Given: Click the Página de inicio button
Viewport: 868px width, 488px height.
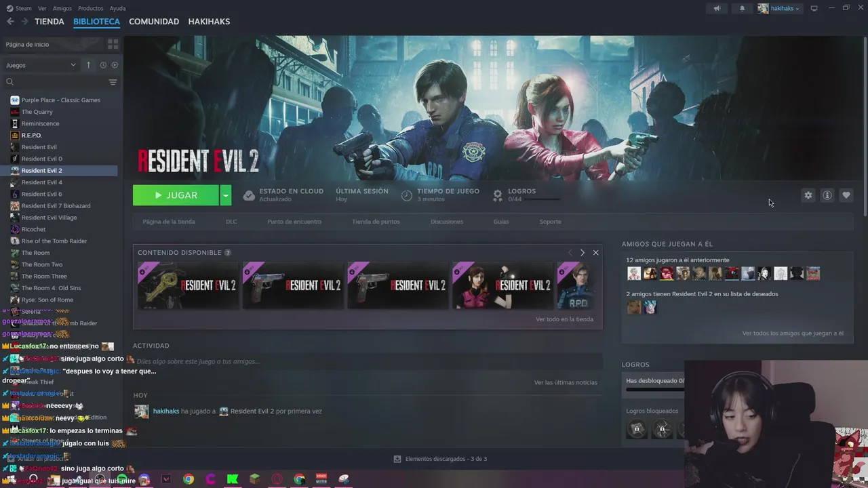Looking at the screenshot, I should pyautogui.click(x=52, y=44).
